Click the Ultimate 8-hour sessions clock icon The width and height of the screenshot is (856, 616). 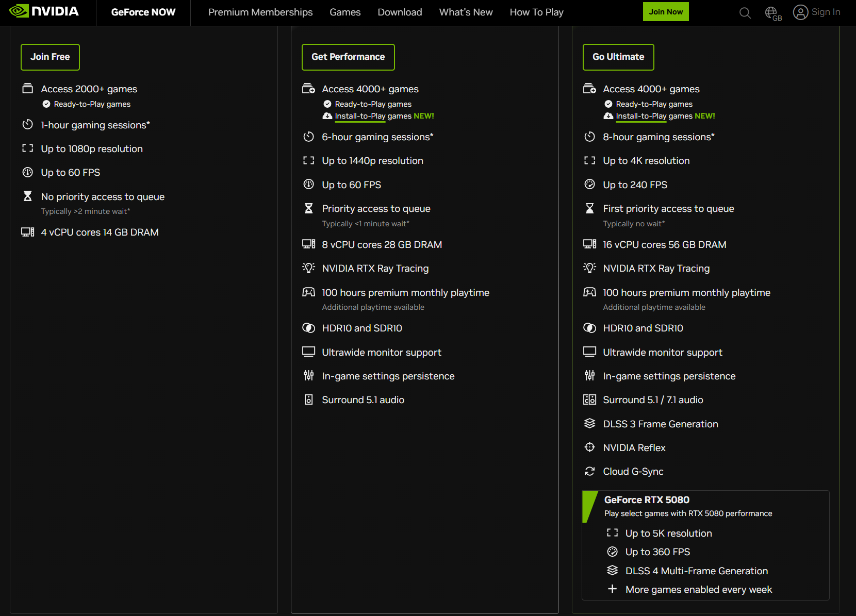click(x=590, y=137)
